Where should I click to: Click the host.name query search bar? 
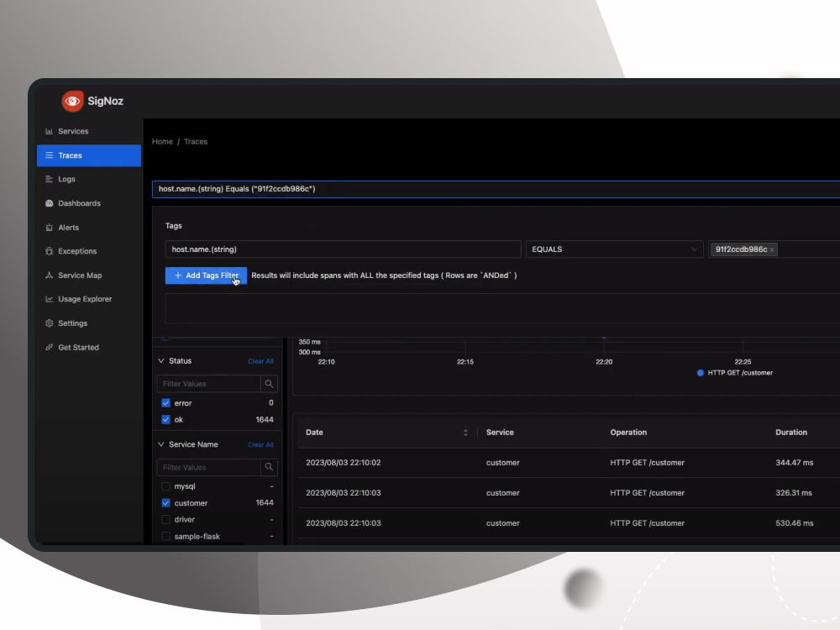pyautogui.click(x=496, y=189)
